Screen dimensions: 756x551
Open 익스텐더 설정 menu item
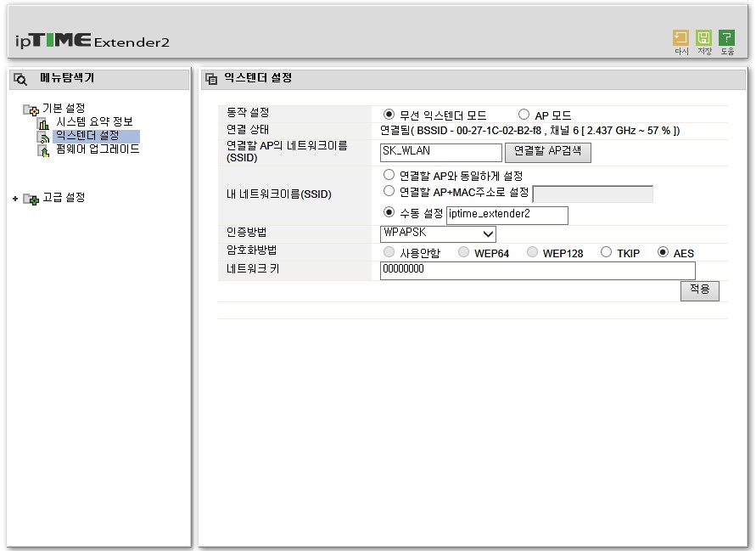(x=87, y=136)
